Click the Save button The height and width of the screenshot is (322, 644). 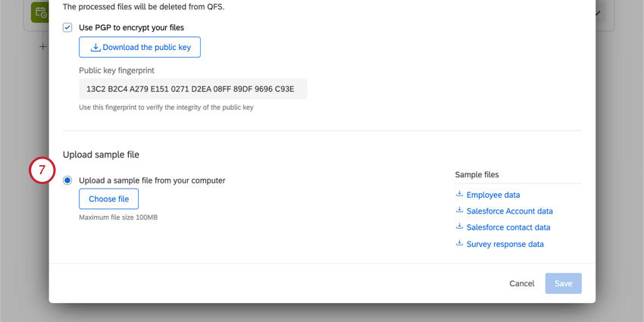point(564,283)
